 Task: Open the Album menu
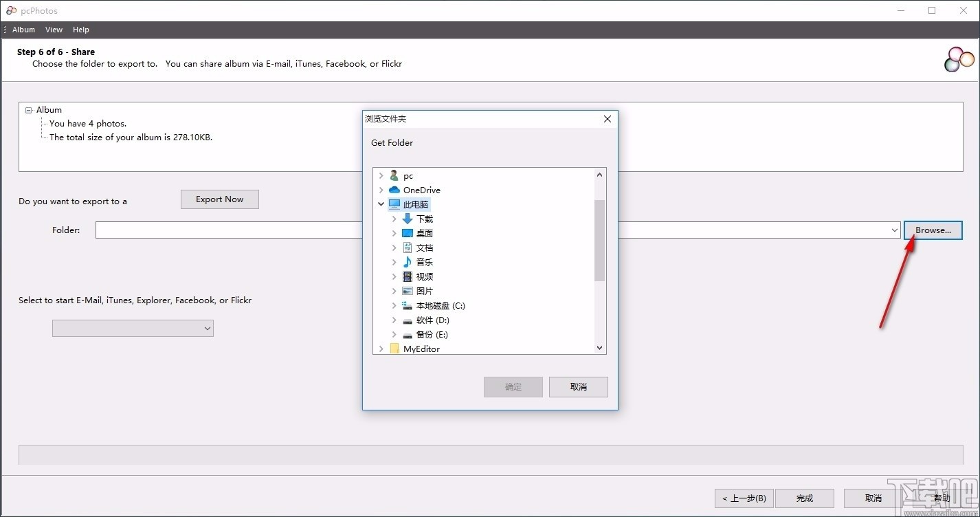coord(23,30)
